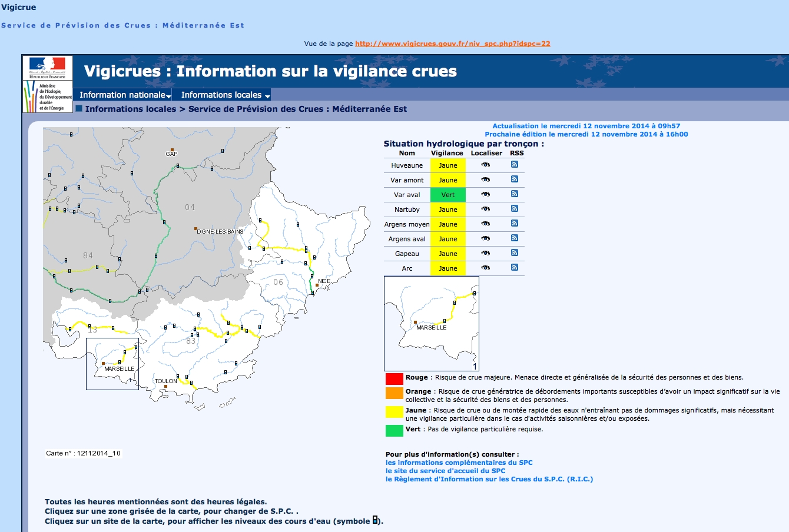Click the Vigilance column header
The image size is (789, 532).
click(447, 153)
